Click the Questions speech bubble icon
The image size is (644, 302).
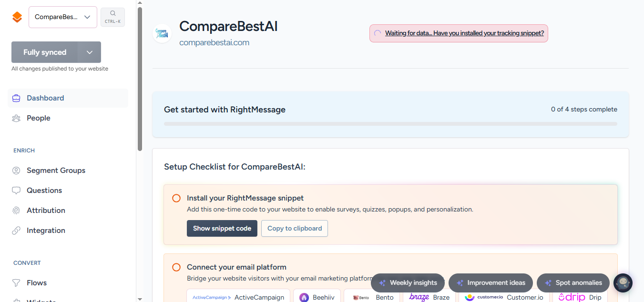click(16, 191)
